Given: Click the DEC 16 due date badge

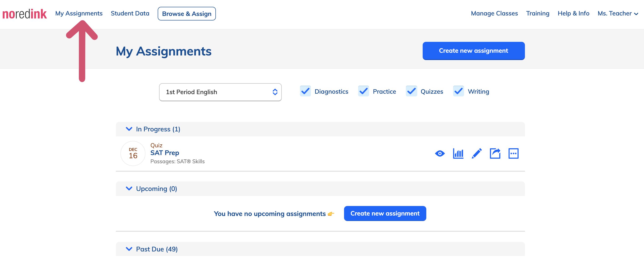Looking at the screenshot, I should [x=133, y=153].
